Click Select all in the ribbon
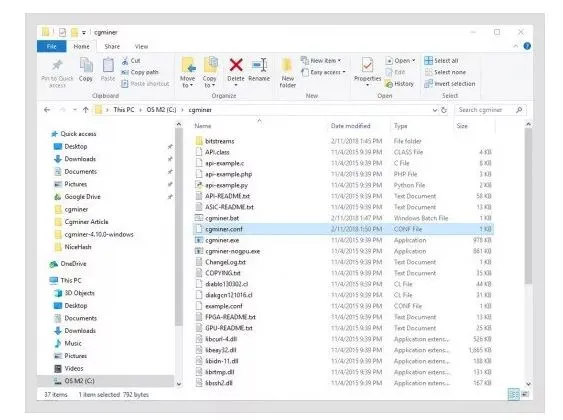 441,61
